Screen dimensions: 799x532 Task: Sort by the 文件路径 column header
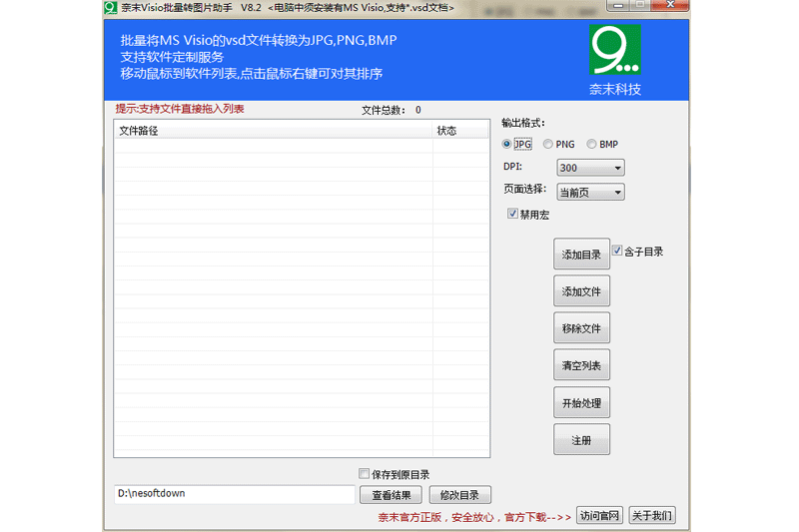coord(272,131)
